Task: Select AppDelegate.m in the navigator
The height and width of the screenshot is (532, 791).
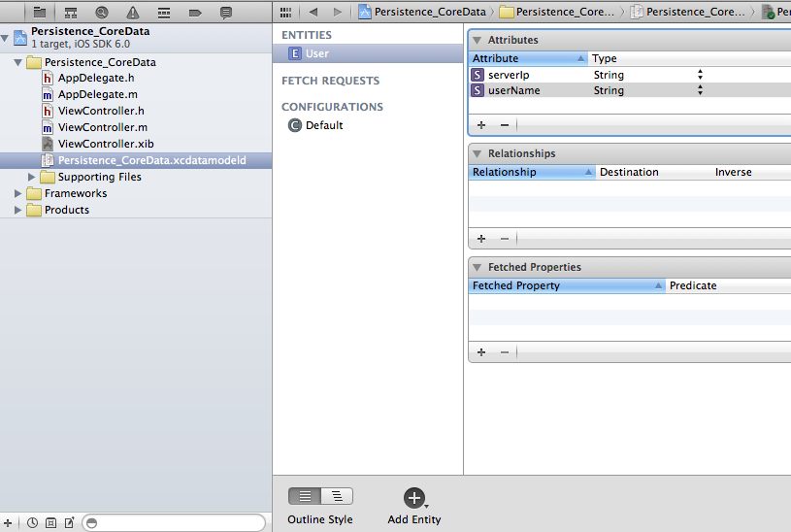Action: click(x=97, y=94)
